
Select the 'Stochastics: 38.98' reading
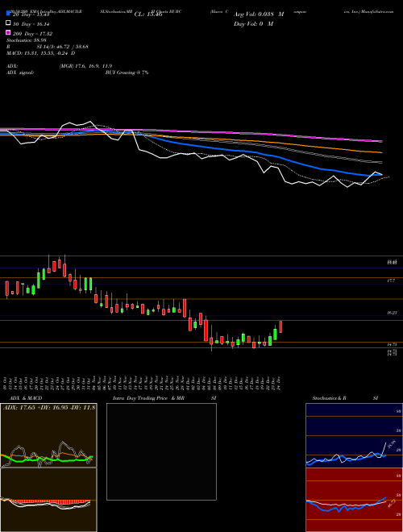pyautogui.click(x=27, y=40)
